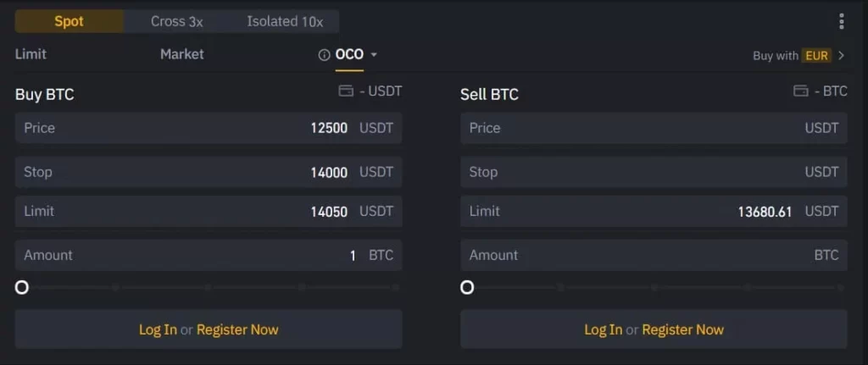Click the Buy BTC Amount input field
The height and width of the screenshot is (365, 868).
pos(208,255)
